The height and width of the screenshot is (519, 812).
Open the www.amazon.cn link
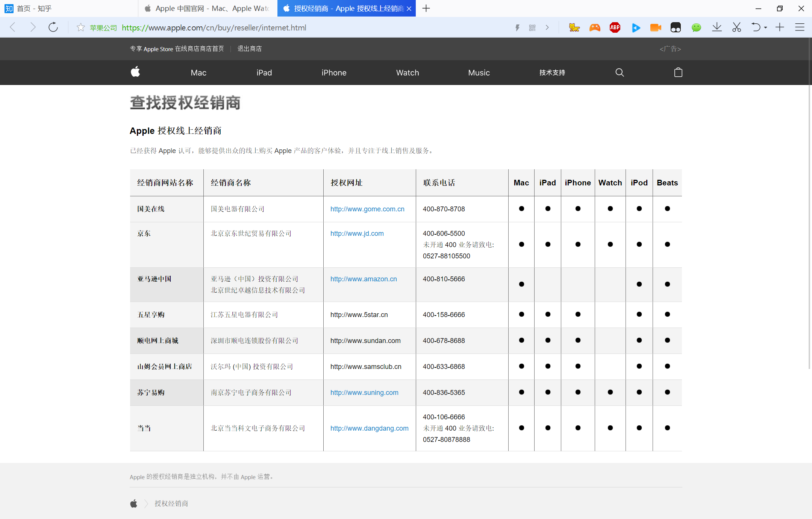364,279
